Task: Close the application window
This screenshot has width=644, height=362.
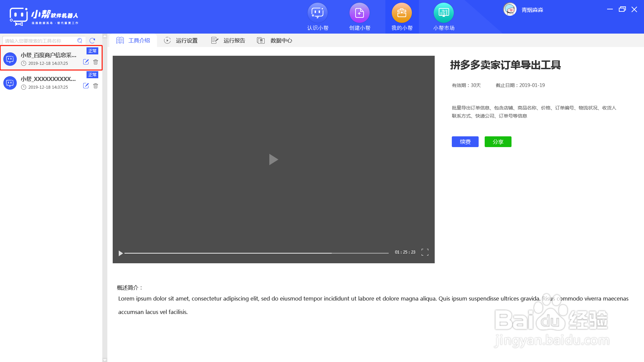Action: (634, 9)
